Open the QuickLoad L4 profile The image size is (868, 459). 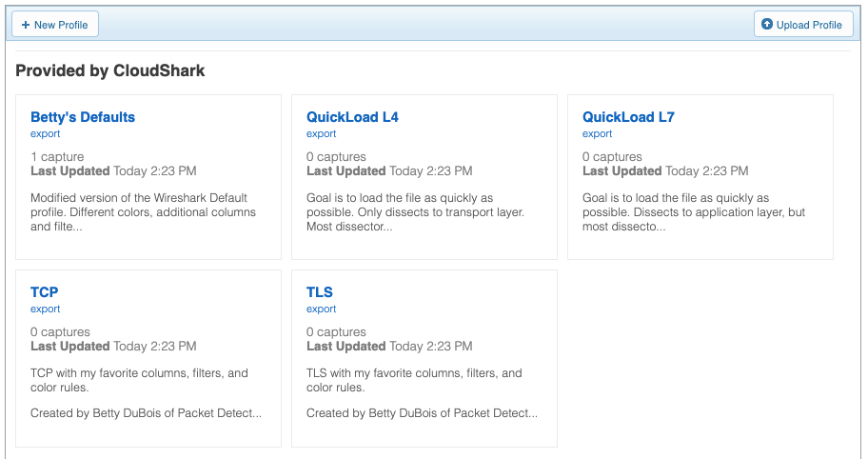[352, 117]
